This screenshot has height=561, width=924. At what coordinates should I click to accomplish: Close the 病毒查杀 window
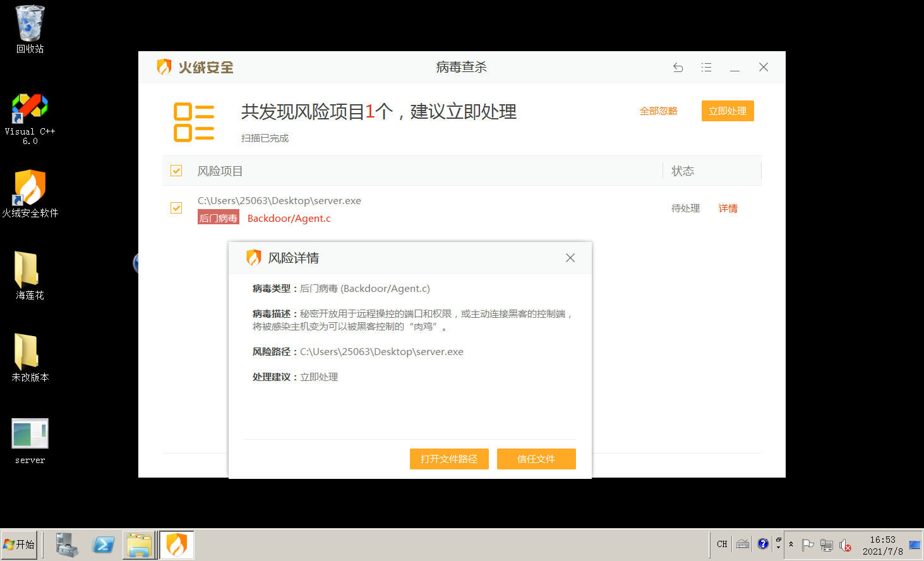click(x=764, y=67)
